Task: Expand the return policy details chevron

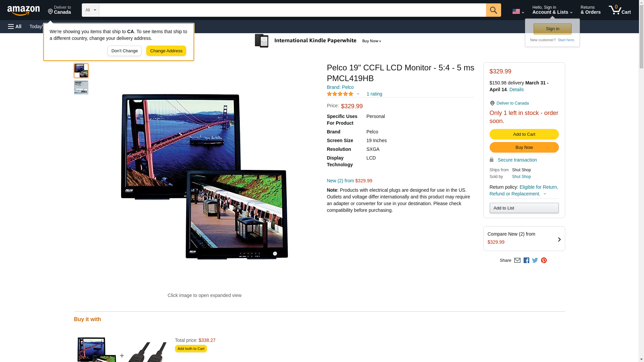Action: [545, 194]
